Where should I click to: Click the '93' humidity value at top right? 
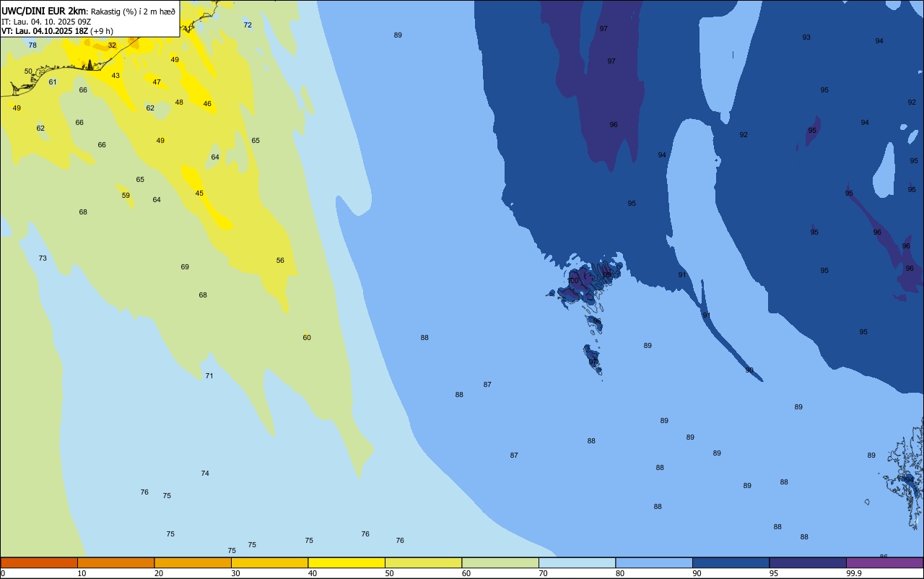click(806, 37)
